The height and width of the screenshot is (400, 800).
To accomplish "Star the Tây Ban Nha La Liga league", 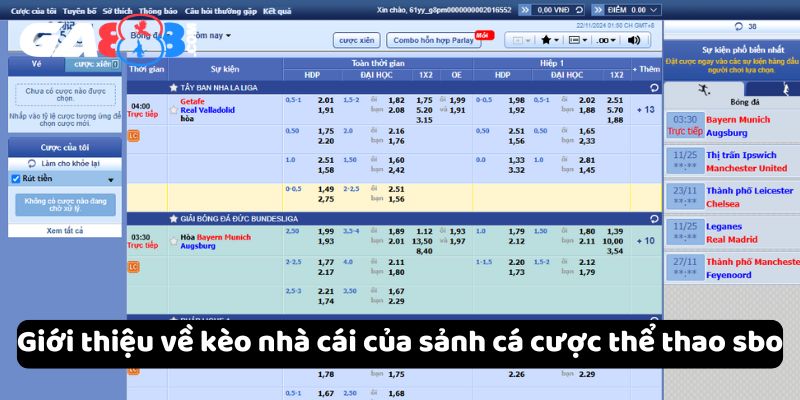I will (173, 88).
